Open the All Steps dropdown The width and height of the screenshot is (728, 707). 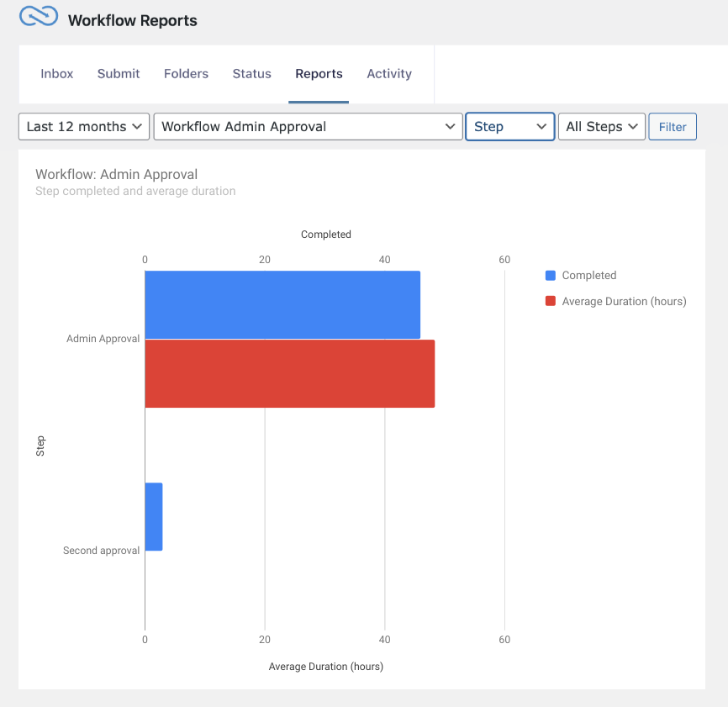coord(601,127)
